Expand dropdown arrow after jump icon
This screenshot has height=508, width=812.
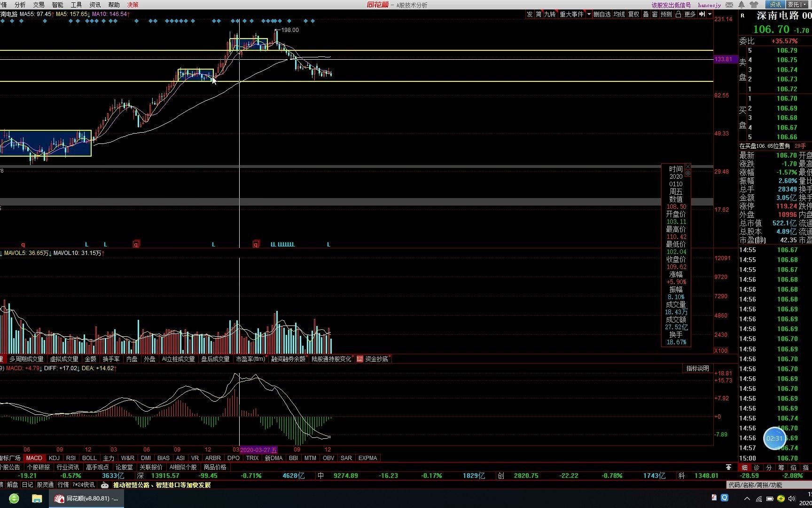[x=710, y=15]
